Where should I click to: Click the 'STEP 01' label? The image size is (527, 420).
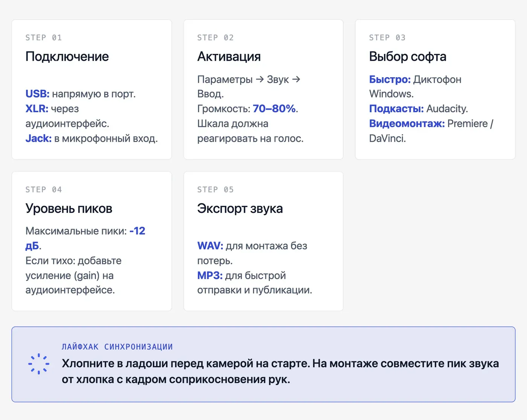tap(44, 38)
